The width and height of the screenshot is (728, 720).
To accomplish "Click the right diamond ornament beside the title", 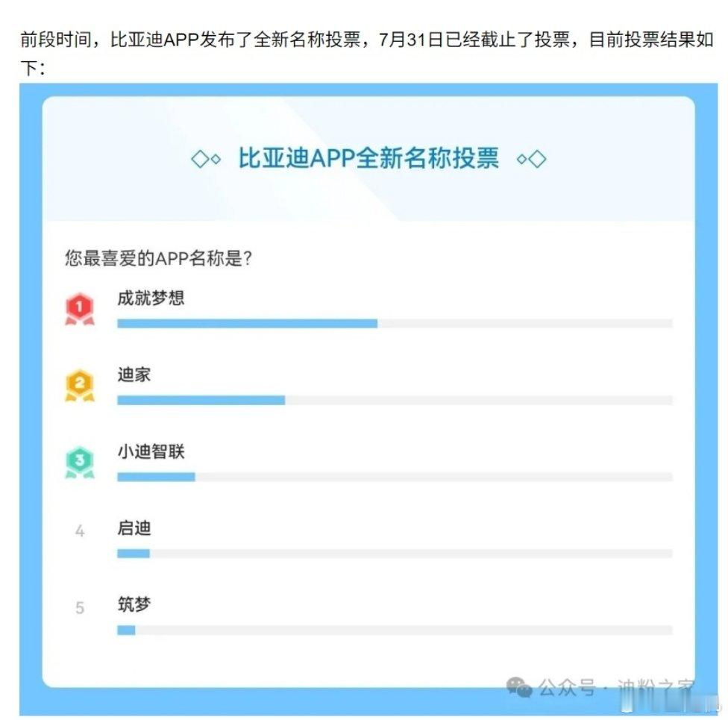I will click(x=532, y=160).
